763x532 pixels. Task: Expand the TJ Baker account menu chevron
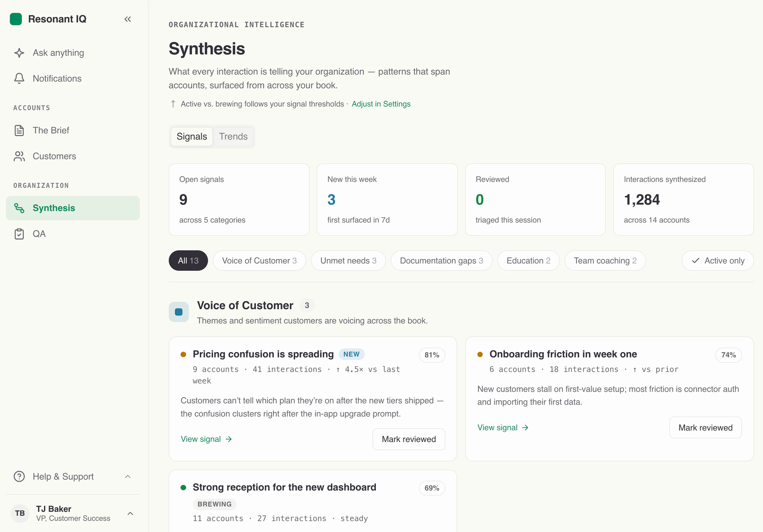point(130,514)
